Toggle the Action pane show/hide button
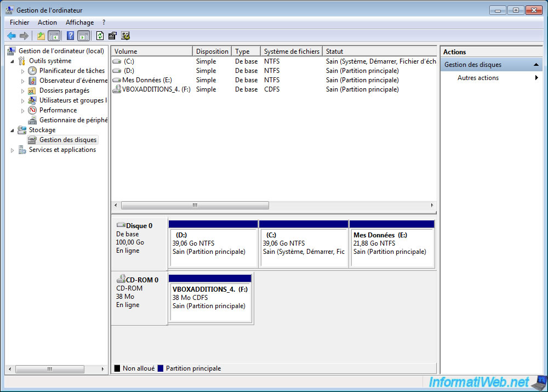 (83, 36)
